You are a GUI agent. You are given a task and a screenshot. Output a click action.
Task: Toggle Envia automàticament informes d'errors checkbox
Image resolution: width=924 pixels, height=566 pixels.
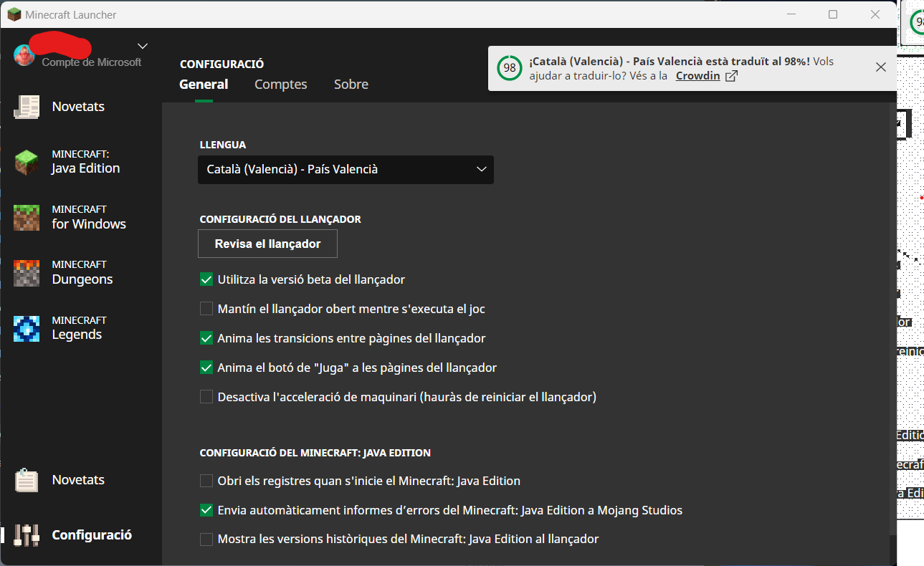pos(206,510)
